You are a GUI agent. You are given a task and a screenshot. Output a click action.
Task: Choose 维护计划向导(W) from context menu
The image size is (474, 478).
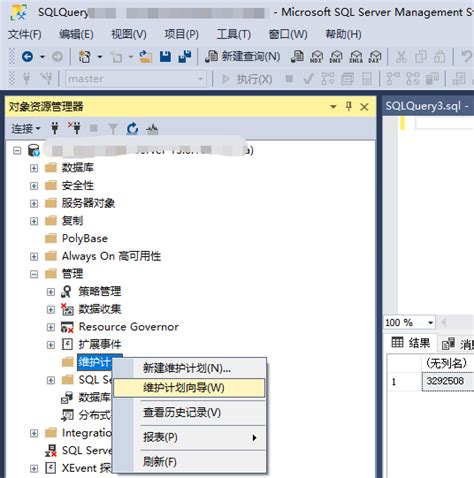189,388
